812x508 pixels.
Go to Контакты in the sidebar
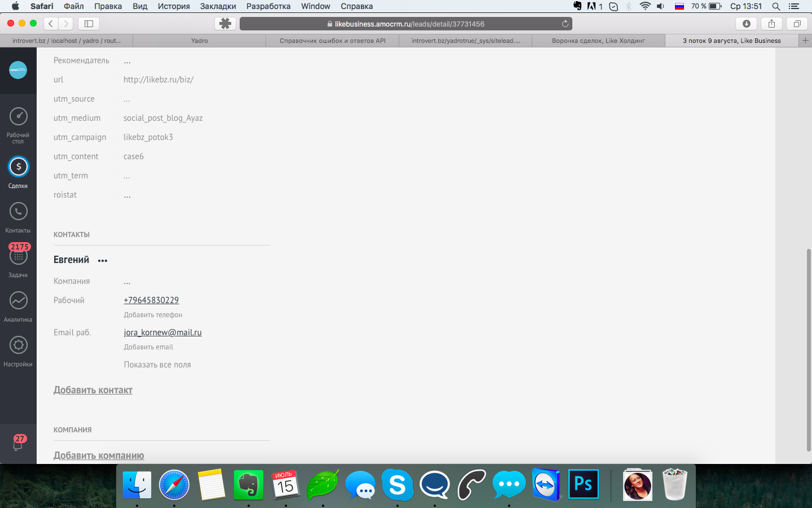coord(18,212)
